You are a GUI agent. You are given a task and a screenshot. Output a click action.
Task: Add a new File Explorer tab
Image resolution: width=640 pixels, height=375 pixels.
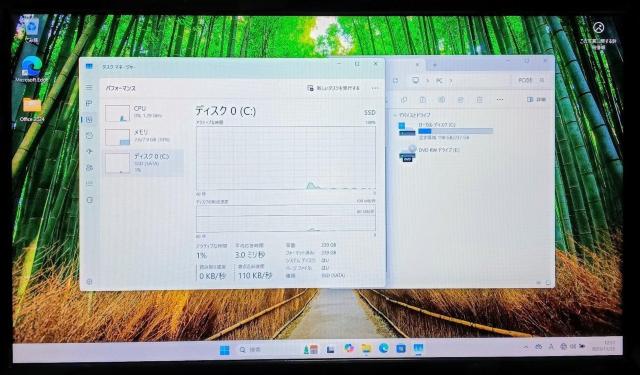pos(435,64)
